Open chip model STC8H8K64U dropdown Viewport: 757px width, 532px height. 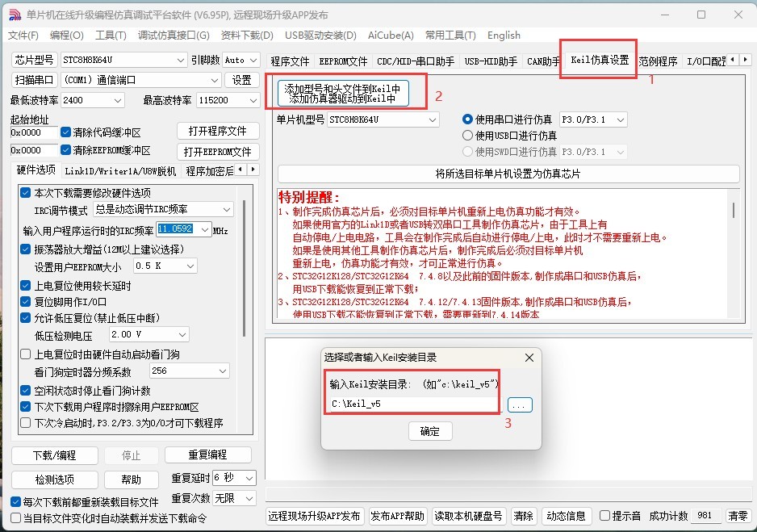point(123,60)
